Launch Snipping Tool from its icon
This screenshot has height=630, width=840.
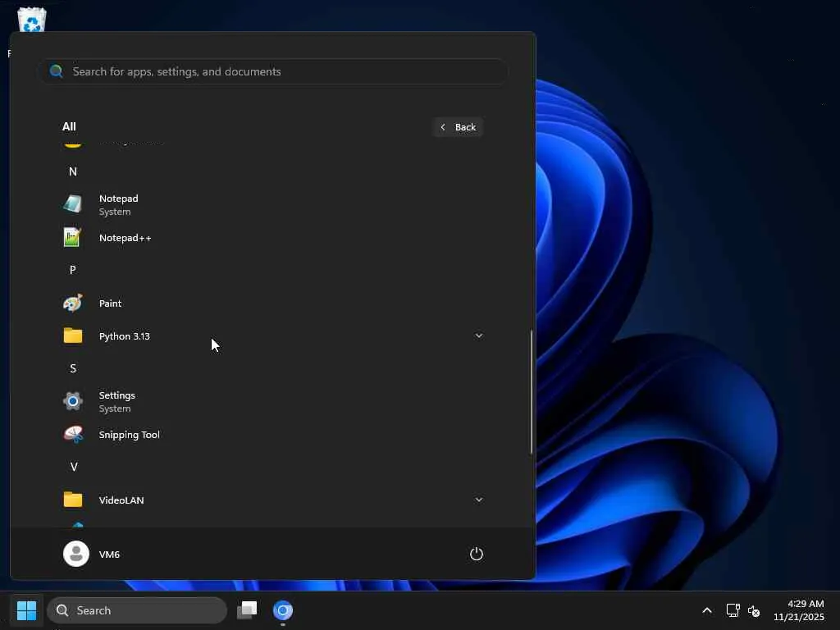point(72,434)
